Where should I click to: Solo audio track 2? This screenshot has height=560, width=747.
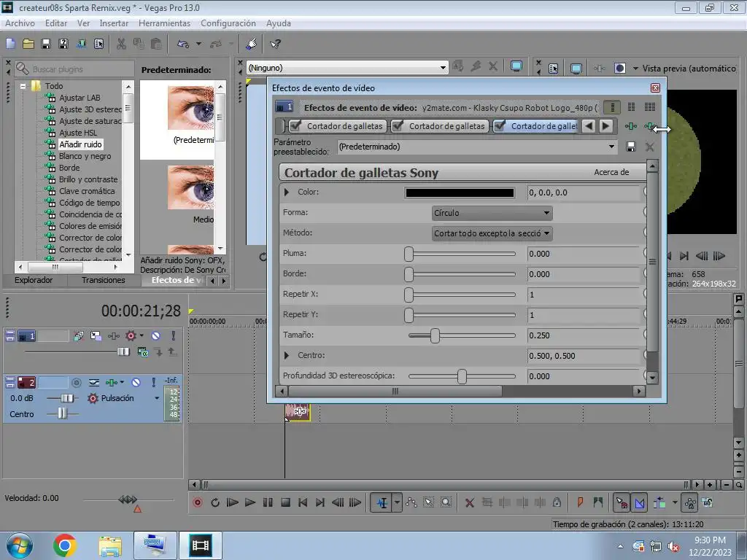(153, 382)
